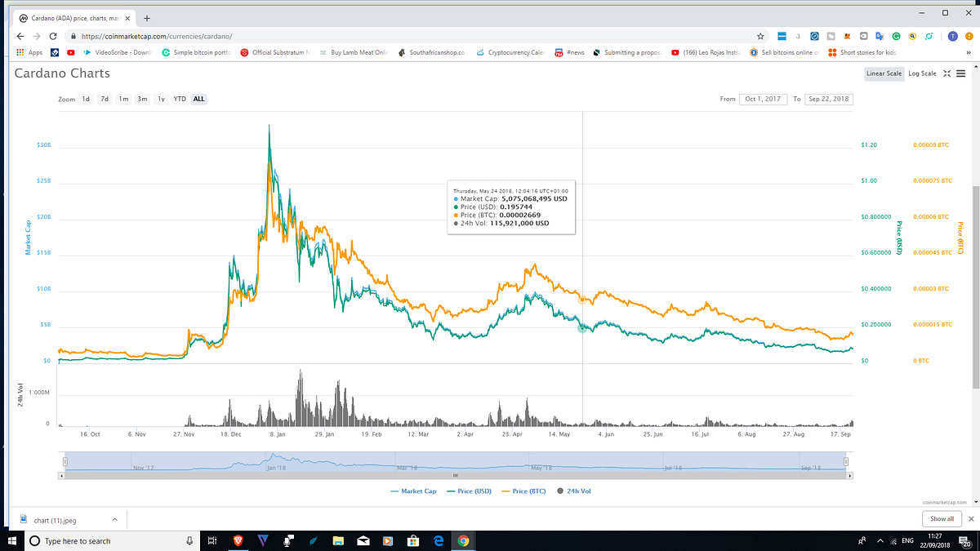980x551 pixels.
Task: Click the range selector slider below the chart
Action: pyautogui.click(x=453, y=462)
